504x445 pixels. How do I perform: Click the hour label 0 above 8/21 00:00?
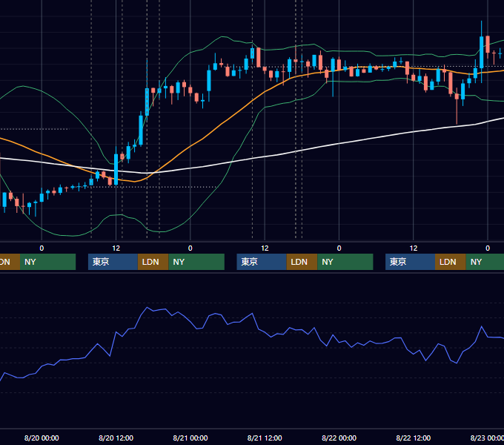point(190,248)
